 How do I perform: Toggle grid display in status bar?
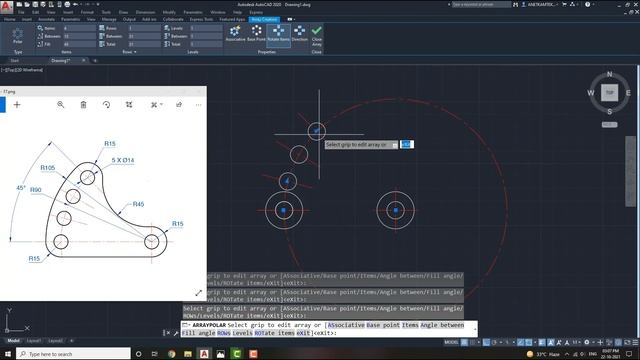point(464,342)
